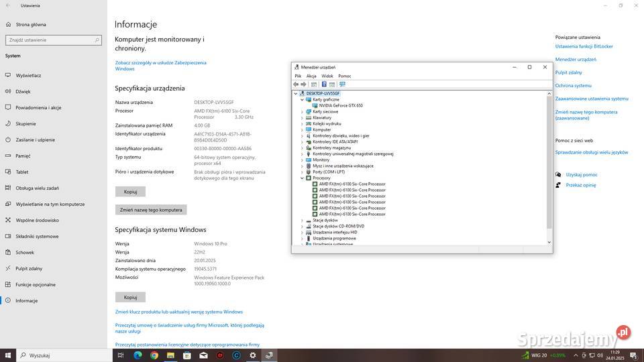Click the scan for hardware changes monitor icon

(342, 84)
